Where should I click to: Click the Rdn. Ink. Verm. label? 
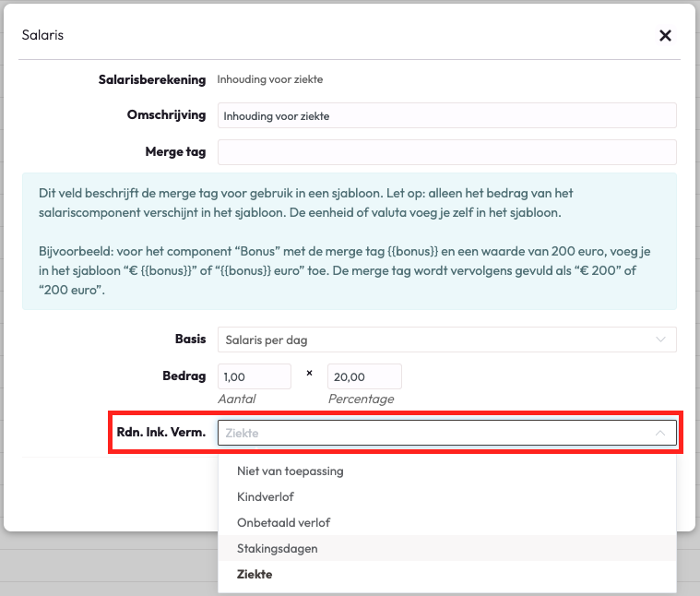pyautogui.click(x=160, y=432)
